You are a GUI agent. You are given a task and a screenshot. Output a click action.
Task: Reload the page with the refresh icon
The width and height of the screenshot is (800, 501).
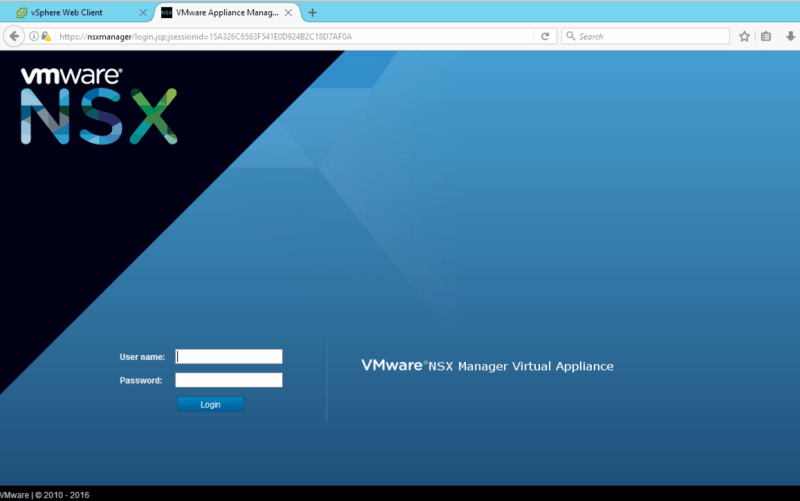click(545, 36)
